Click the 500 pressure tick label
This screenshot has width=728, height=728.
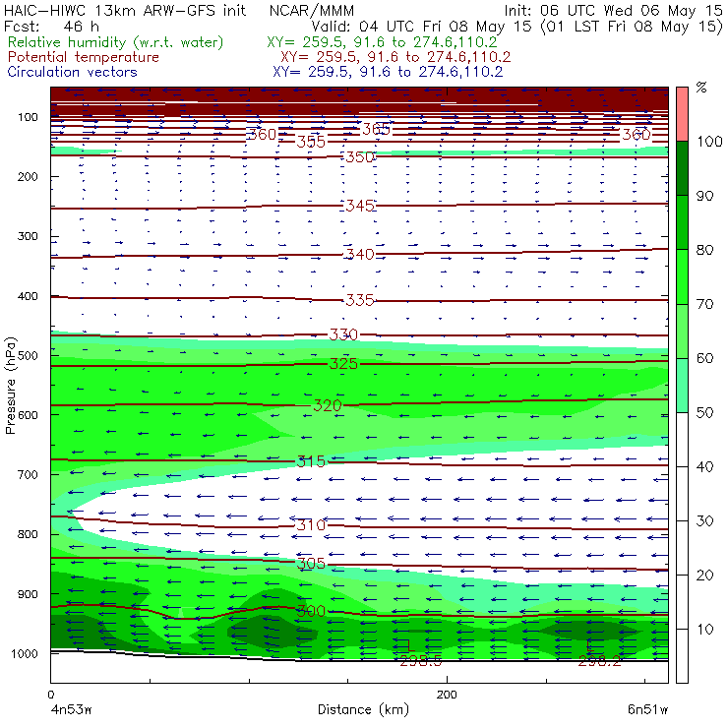[x=28, y=356]
